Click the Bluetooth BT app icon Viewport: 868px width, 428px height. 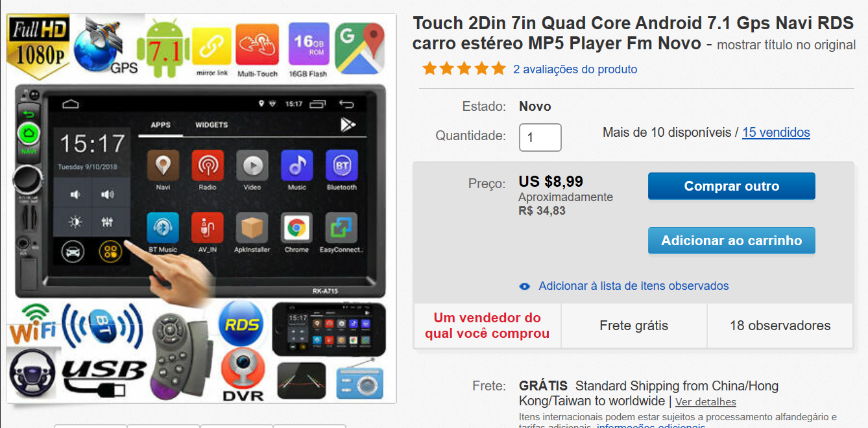click(x=341, y=167)
